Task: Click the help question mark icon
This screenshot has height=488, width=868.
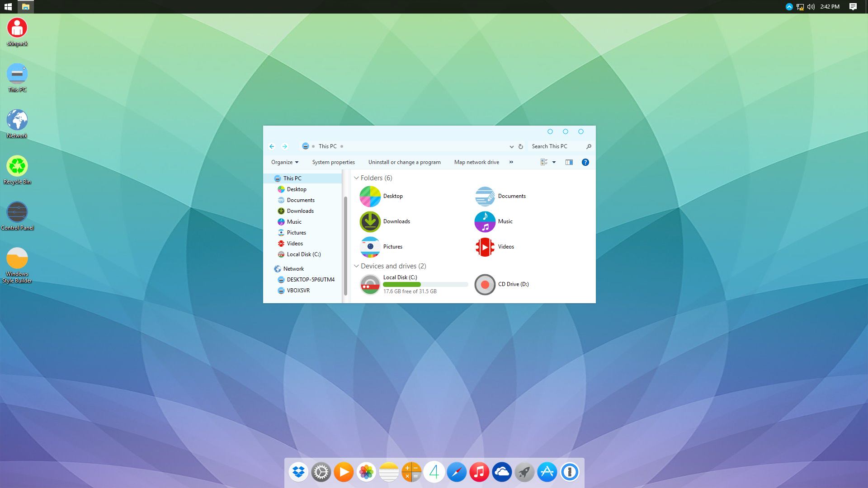Action: [x=585, y=162]
